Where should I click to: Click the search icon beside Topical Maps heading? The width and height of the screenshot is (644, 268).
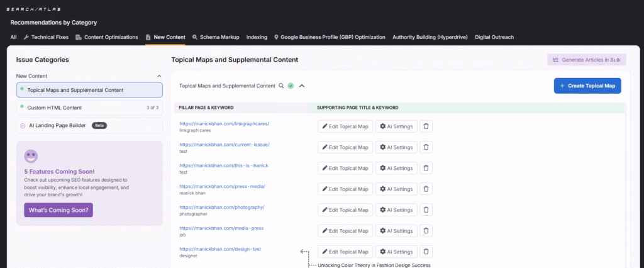281,86
